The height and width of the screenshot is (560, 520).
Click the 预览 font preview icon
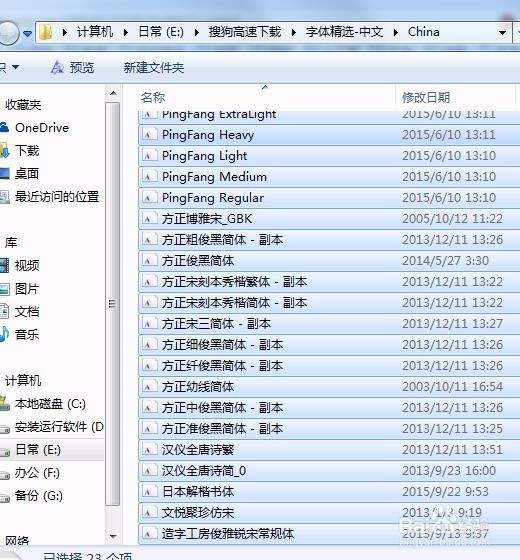coord(57,67)
